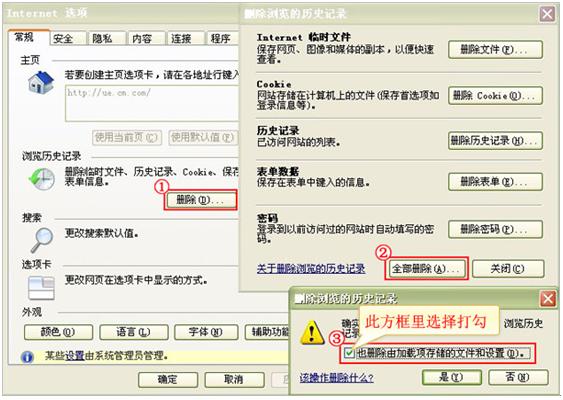563x400 pixels.
Task: Click the yellow warning triangle icon
Action: (x=312, y=331)
